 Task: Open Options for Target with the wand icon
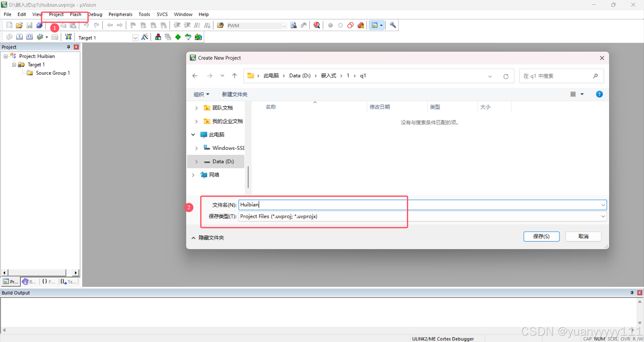coord(145,37)
